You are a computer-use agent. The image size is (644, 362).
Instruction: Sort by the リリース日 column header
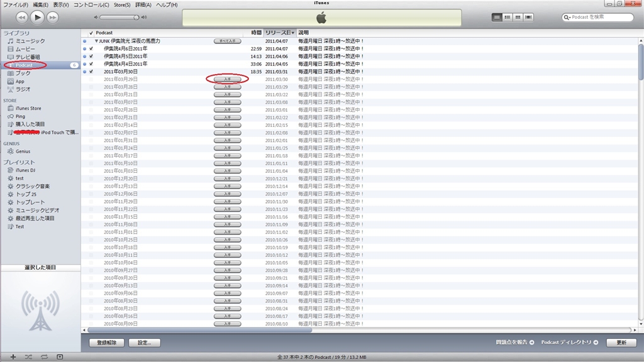click(x=280, y=33)
